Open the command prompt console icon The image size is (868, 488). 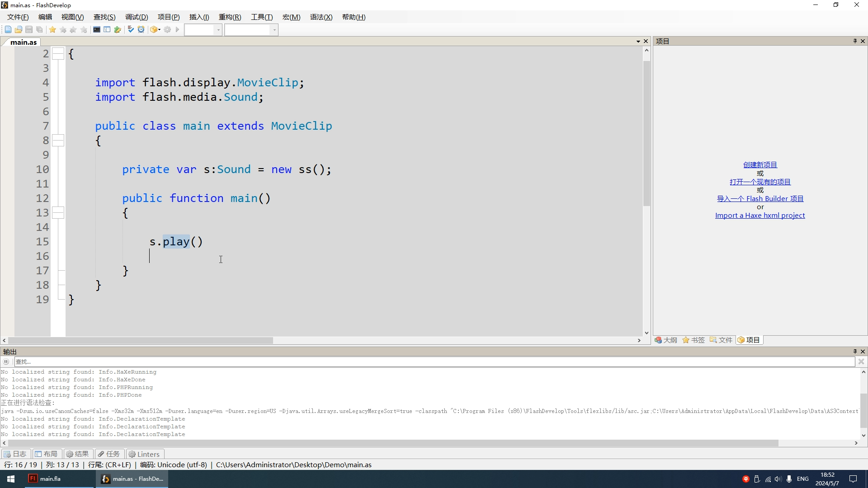click(x=97, y=30)
